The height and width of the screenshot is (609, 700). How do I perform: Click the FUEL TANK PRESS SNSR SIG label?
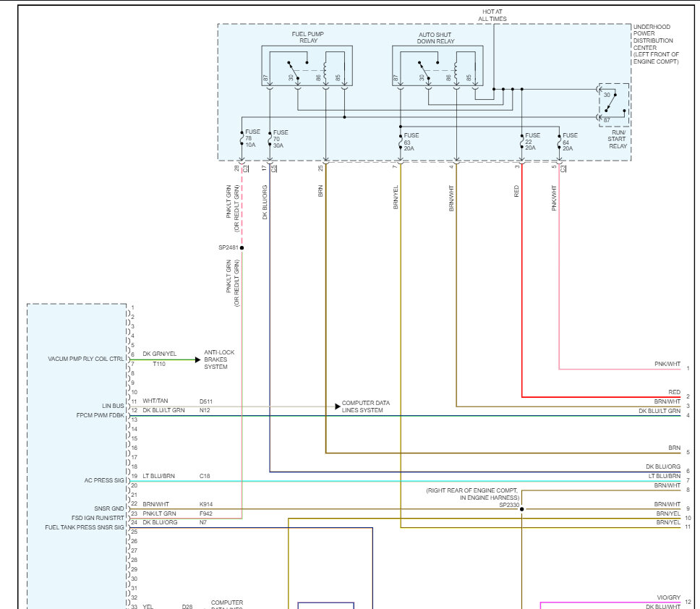click(84, 528)
